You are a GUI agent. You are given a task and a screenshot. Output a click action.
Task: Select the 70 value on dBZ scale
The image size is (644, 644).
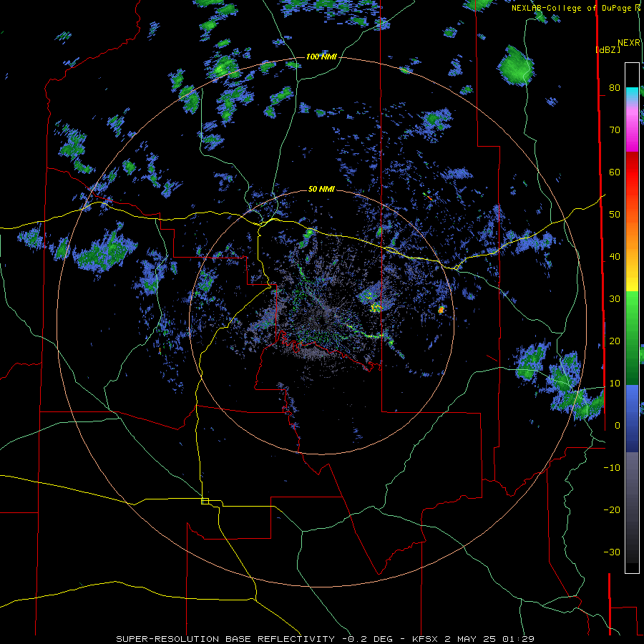pos(615,130)
